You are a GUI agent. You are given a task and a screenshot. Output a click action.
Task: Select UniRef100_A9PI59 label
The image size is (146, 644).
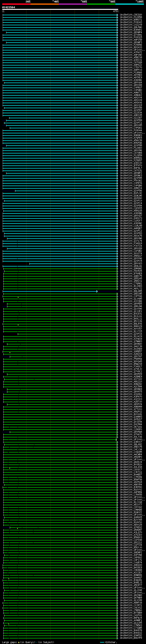131,40
